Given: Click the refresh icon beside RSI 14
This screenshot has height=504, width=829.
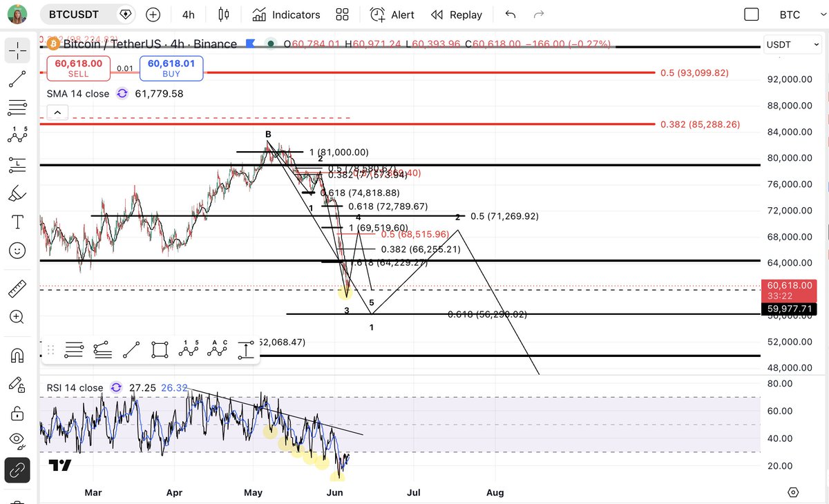Looking at the screenshot, I should coord(116,388).
